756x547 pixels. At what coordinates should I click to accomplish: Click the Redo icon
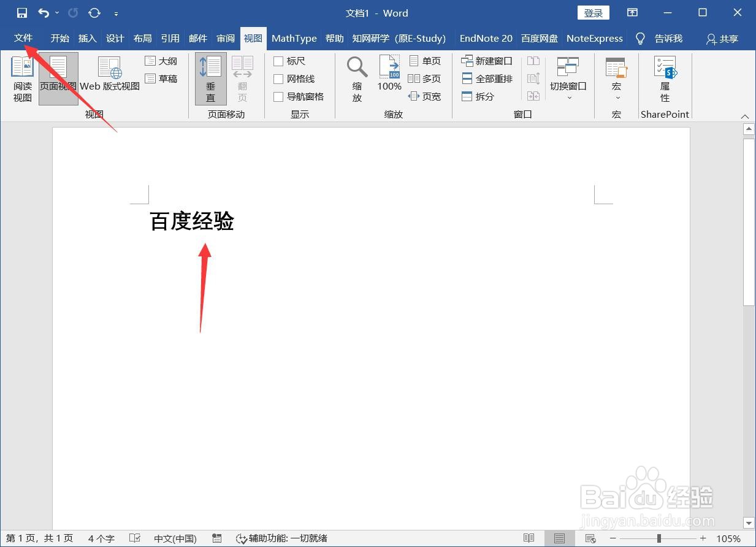pos(73,13)
